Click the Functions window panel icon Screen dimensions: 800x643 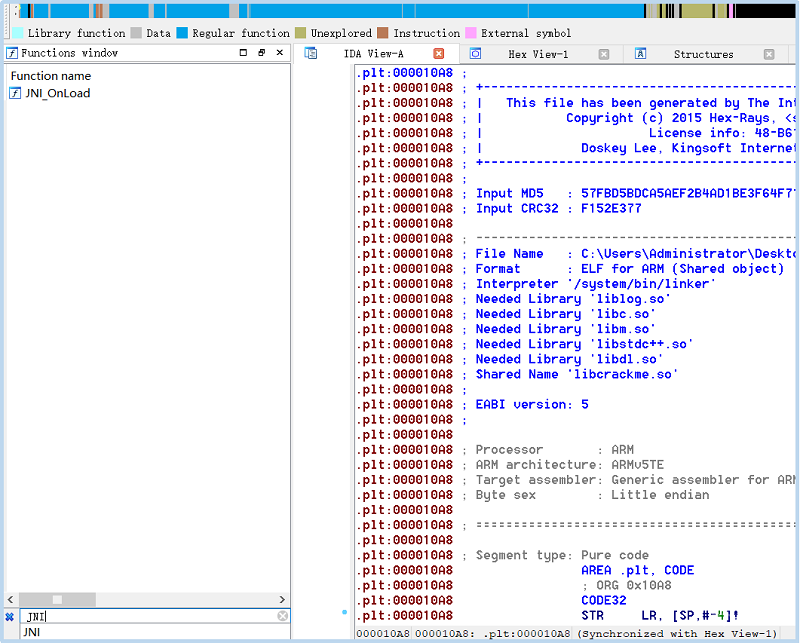12,53
